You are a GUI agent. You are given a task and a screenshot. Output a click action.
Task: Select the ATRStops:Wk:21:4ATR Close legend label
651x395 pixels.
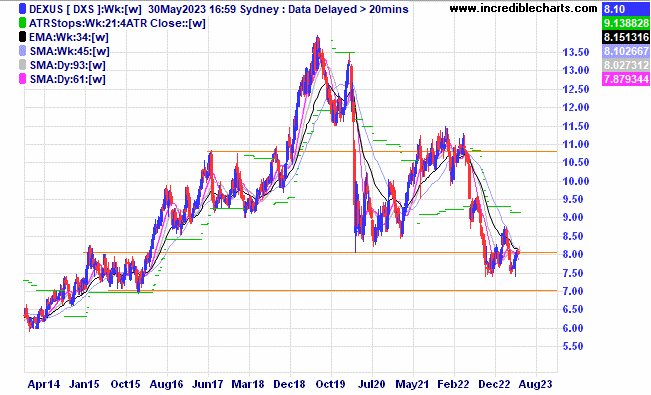pos(117,23)
